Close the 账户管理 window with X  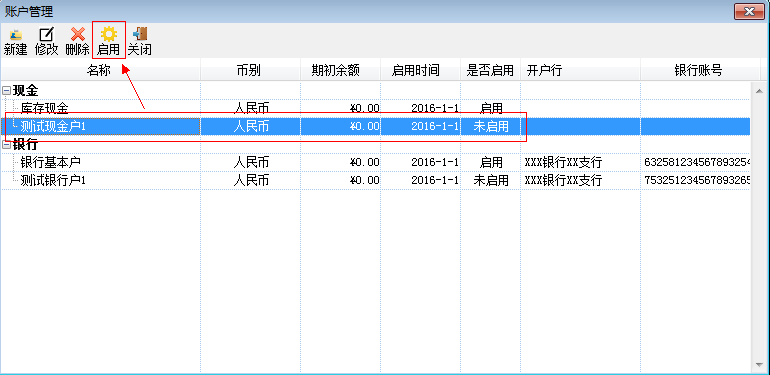749,12
